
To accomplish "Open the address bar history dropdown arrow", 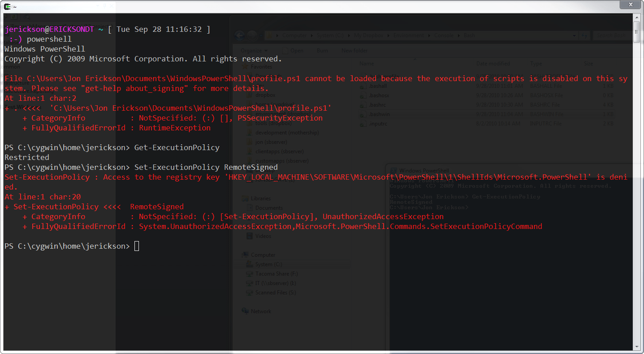I will tap(575, 35).
